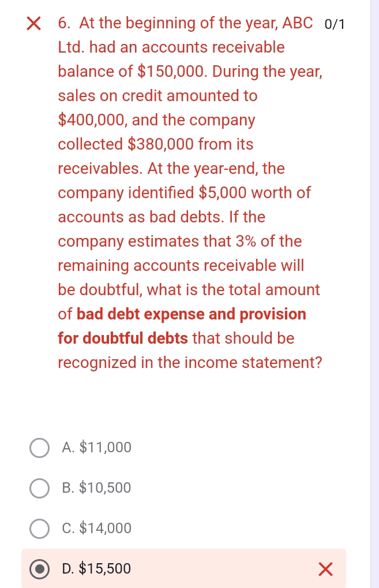Click the answer label A. $11,000
The image size is (379, 588).
pos(97,448)
